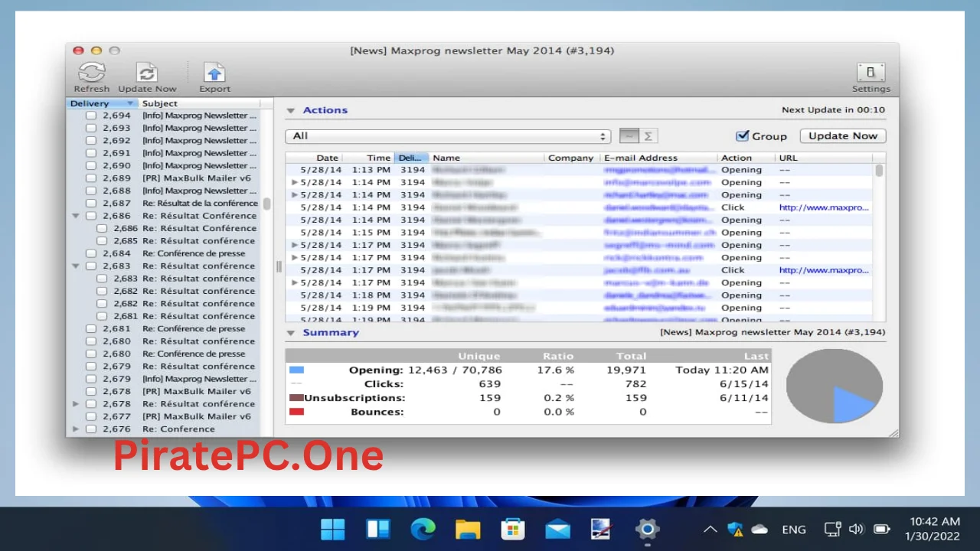Sort by the Delivery column header
The image size is (980, 551).
102,103
